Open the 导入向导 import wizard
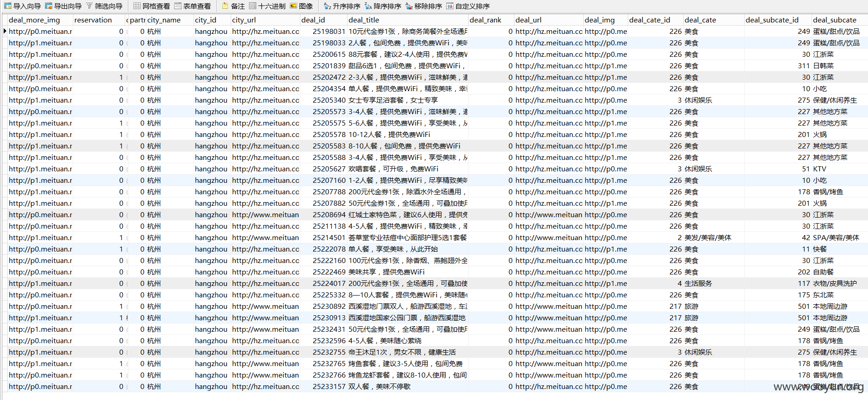Image resolution: width=868 pixels, height=400 pixels. (22, 6)
